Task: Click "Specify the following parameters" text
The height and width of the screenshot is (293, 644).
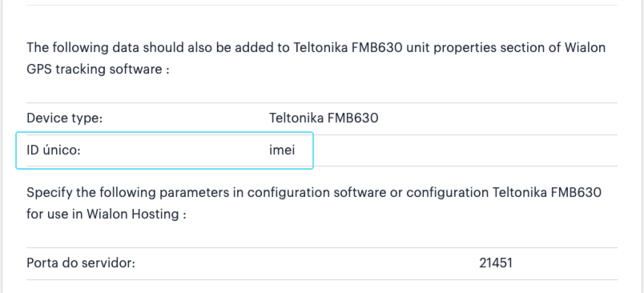Action: coord(123,192)
